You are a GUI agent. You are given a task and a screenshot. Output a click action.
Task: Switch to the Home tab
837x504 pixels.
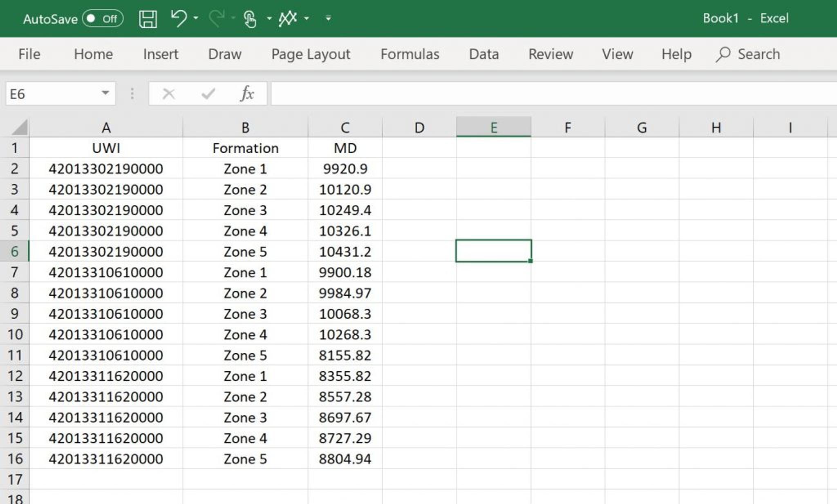93,54
